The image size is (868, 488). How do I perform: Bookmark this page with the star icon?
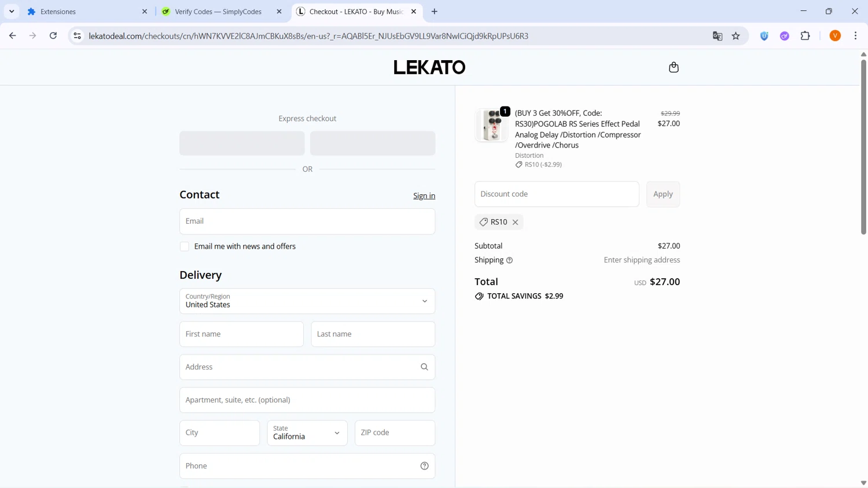[736, 36]
